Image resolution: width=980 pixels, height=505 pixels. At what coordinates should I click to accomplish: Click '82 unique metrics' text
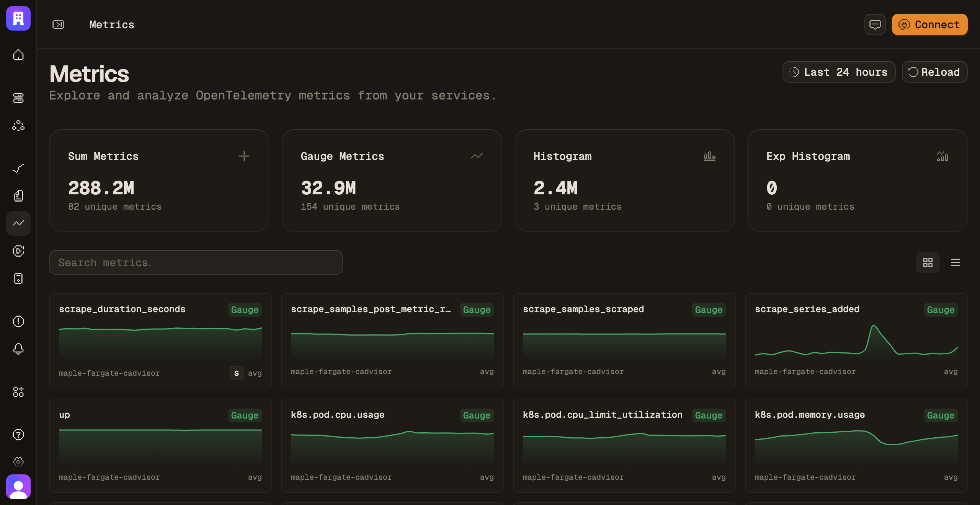coord(115,207)
